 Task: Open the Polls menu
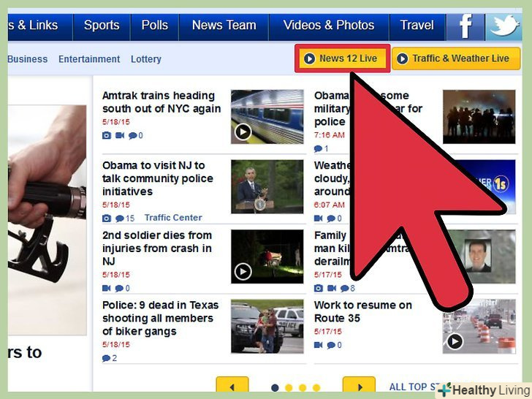[155, 27]
